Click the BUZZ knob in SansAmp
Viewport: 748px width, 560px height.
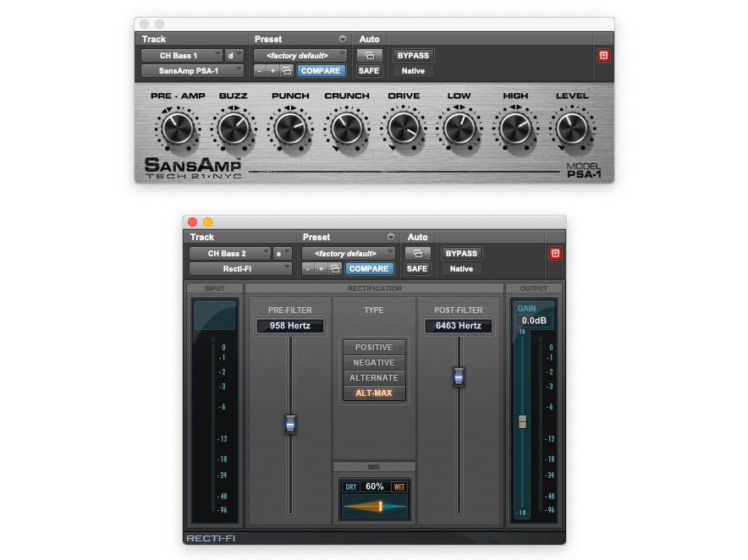click(233, 129)
